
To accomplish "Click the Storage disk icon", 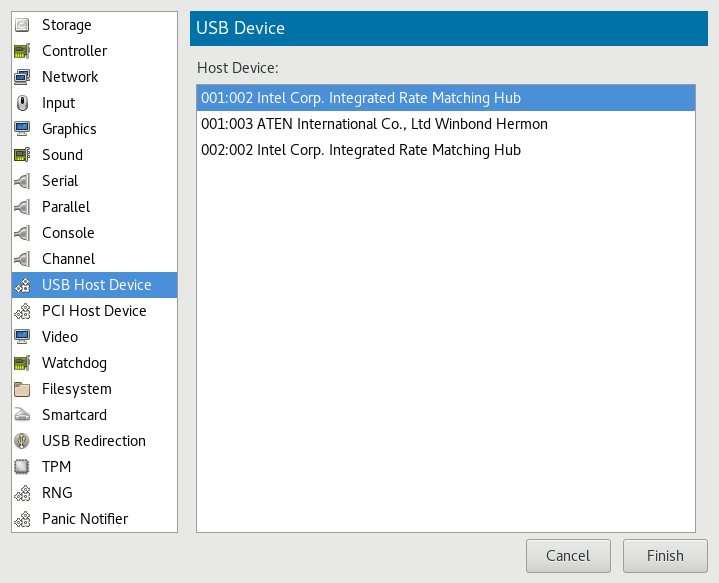I will 22,25.
